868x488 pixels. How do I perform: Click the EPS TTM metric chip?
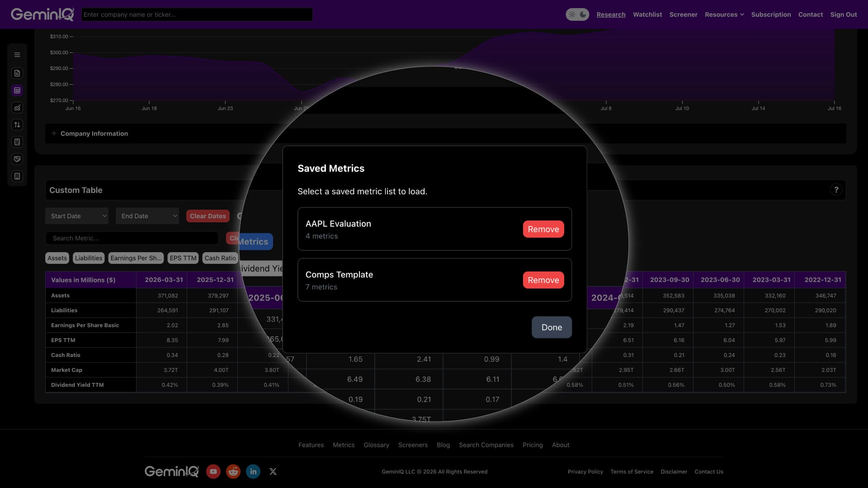pos(183,258)
